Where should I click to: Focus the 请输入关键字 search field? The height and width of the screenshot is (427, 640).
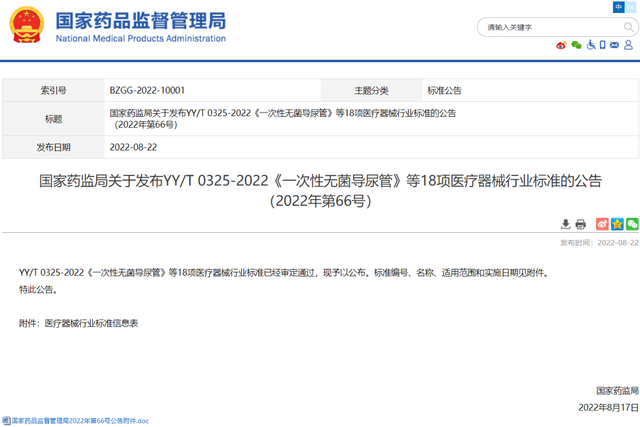coord(551,27)
